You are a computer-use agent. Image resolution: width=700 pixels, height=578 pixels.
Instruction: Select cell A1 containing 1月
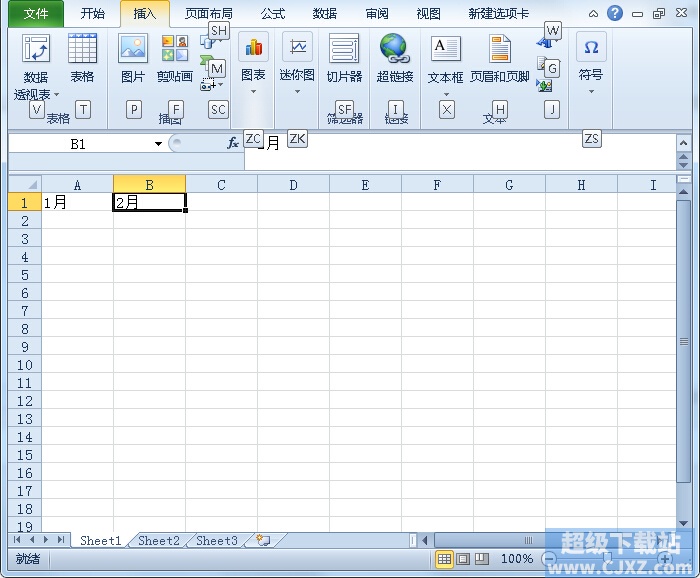pos(77,202)
